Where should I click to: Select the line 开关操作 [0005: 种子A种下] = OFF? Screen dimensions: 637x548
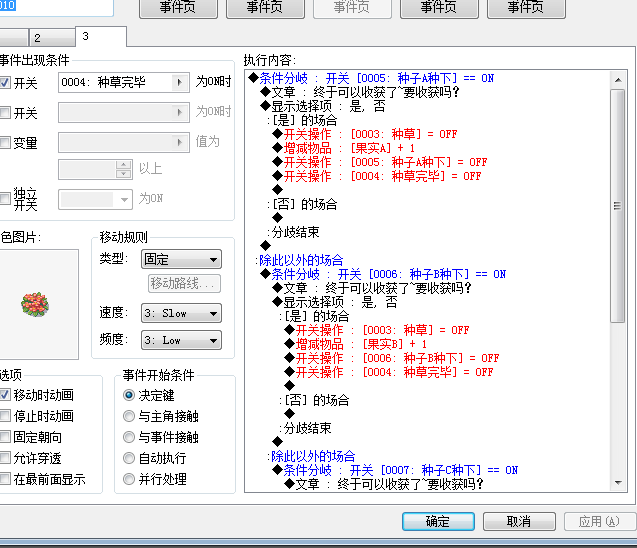click(x=380, y=162)
